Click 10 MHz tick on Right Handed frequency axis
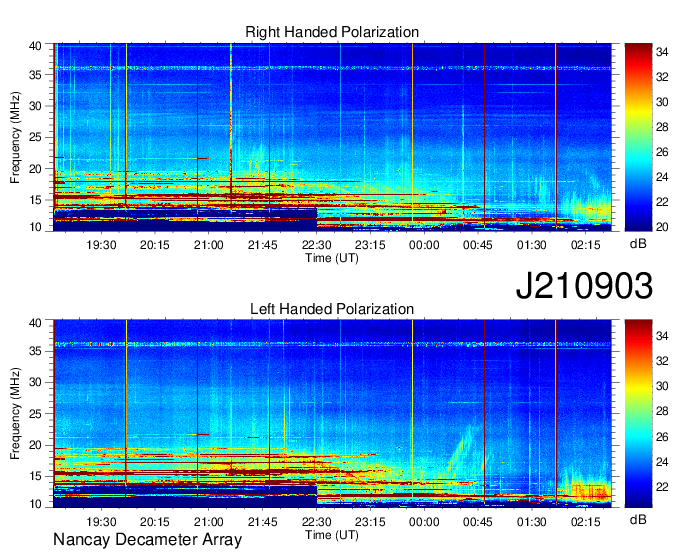This screenshot has height=552, width=680. [35, 227]
